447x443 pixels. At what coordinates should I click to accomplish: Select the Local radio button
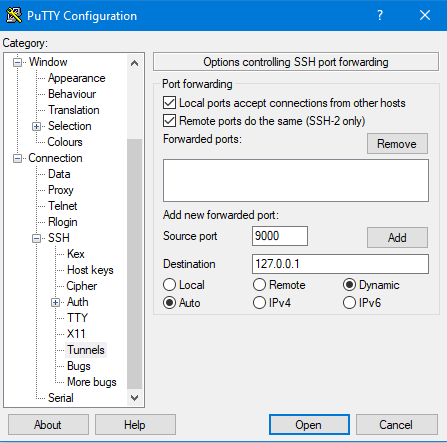pyautogui.click(x=169, y=285)
